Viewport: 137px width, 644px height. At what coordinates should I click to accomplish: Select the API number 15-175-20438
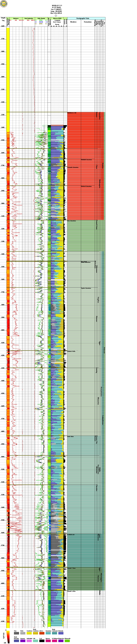56,7
